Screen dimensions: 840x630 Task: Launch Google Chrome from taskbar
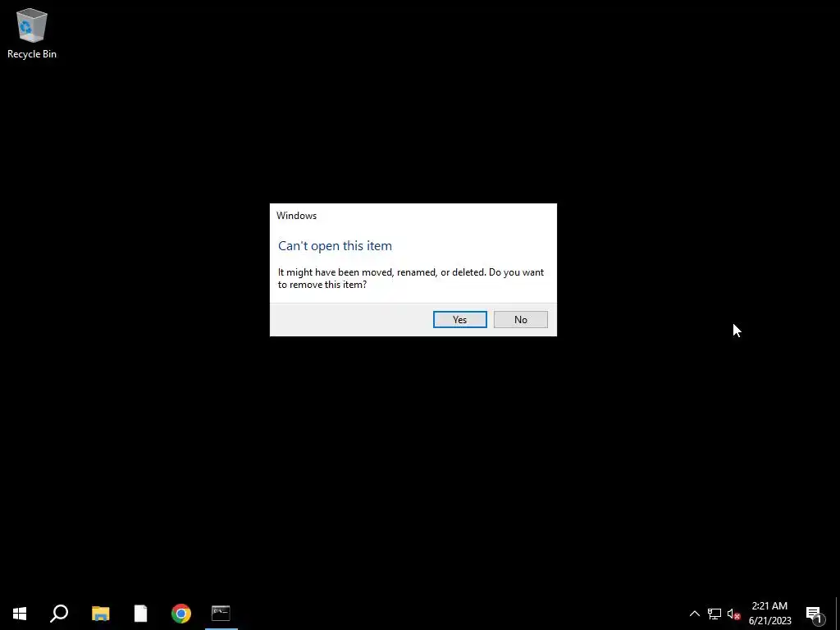(x=181, y=613)
